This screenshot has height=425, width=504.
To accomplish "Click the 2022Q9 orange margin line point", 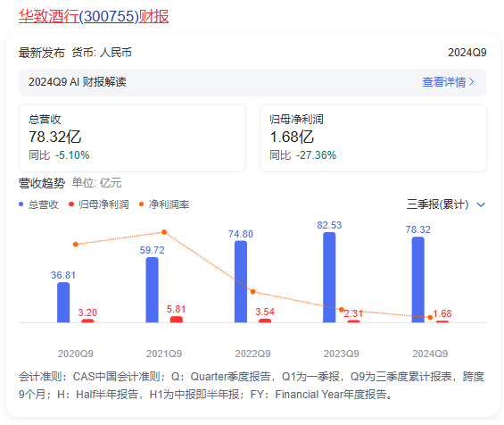I will pyautogui.click(x=253, y=292).
